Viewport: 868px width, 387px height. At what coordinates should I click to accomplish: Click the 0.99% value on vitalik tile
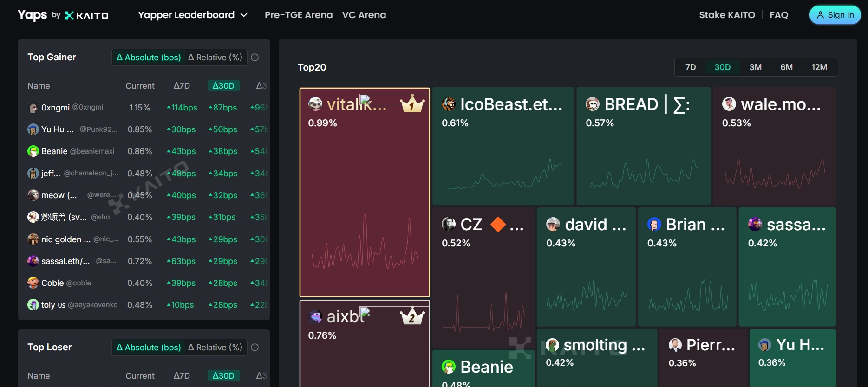323,123
